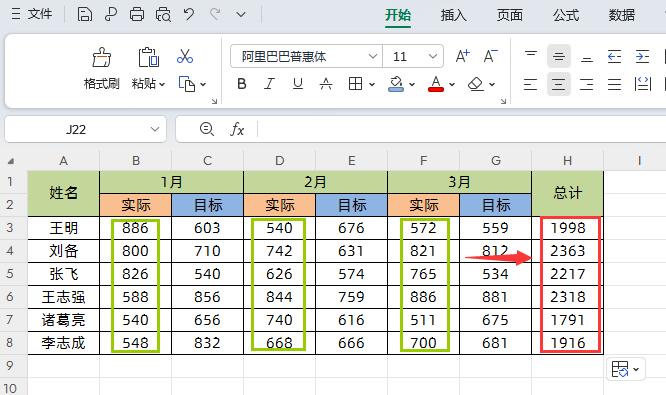Click the red font color swatch

[x=436, y=84]
